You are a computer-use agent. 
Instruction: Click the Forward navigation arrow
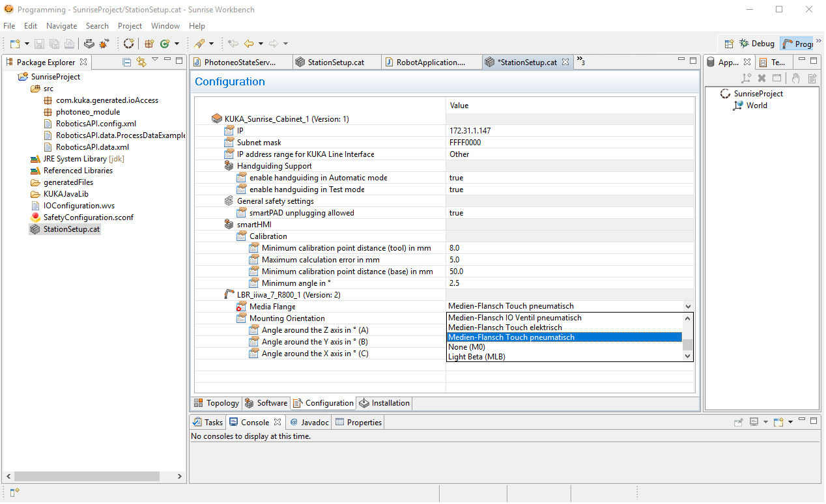(274, 44)
